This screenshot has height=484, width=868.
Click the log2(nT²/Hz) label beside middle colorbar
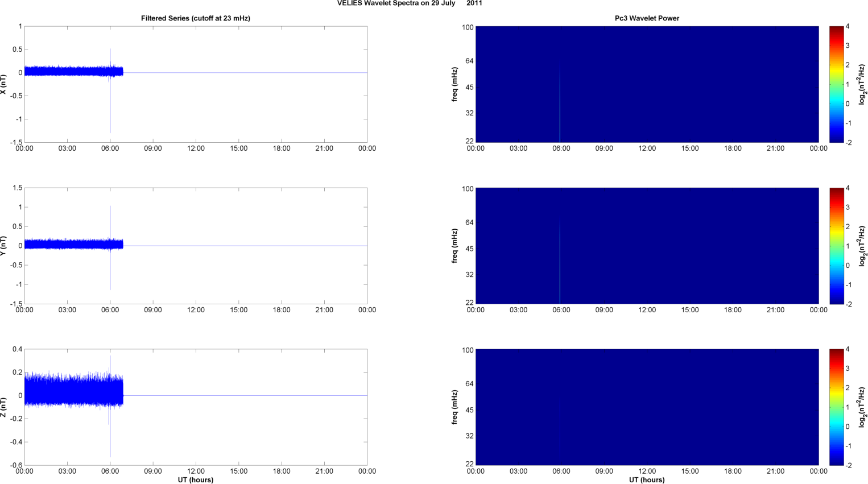coord(862,246)
